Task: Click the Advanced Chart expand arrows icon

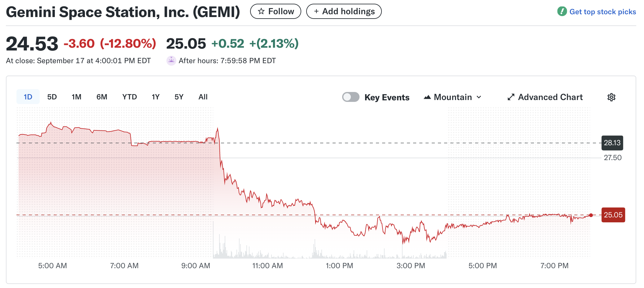Action: coord(511,97)
